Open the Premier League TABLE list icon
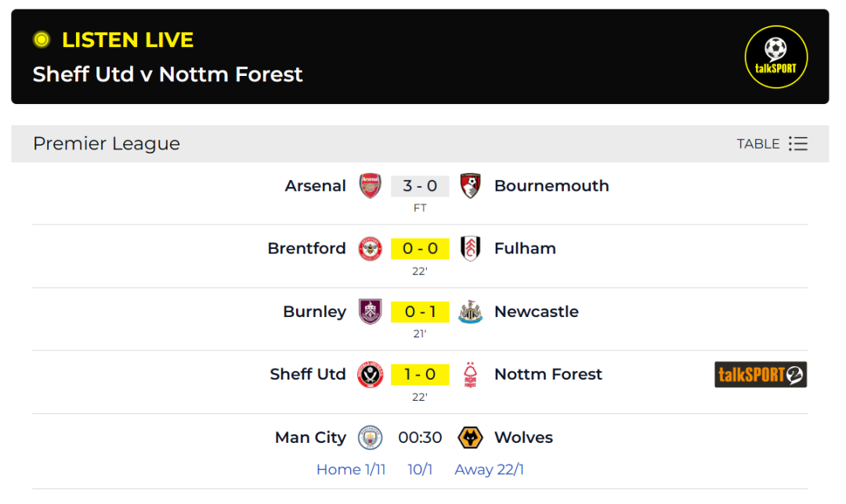Image resolution: width=846 pixels, height=504 pixels. click(797, 144)
